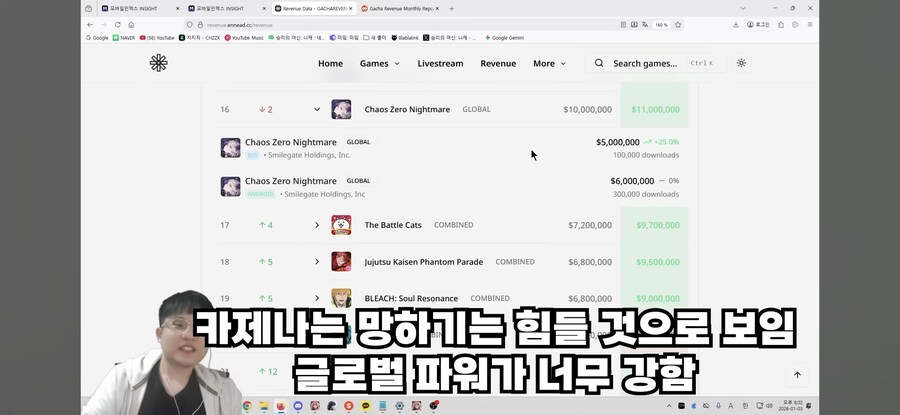This screenshot has height=415, width=900.
Task: Open the Blablalink bookmark
Action: pyautogui.click(x=405, y=38)
